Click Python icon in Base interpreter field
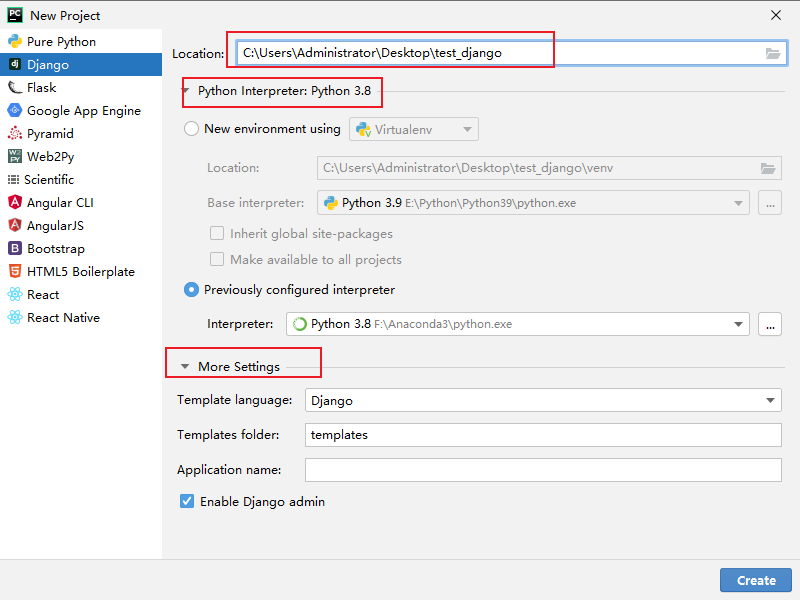Image resolution: width=800 pixels, height=600 pixels. (x=331, y=203)
